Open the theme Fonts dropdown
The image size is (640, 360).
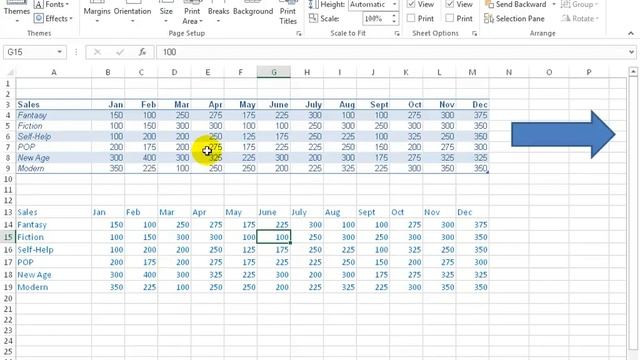(51, 4)
